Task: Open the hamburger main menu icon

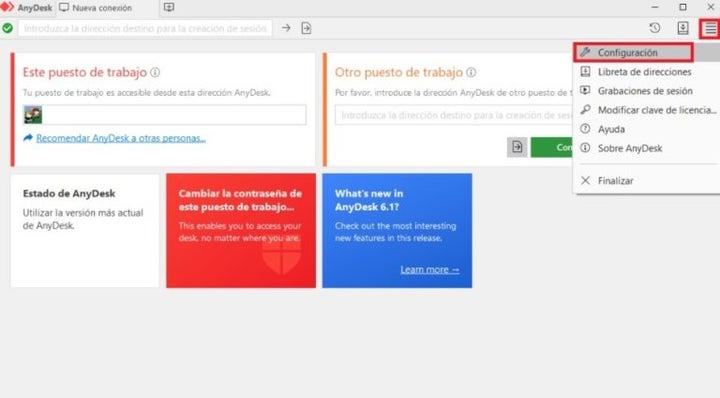Action: 710,28
